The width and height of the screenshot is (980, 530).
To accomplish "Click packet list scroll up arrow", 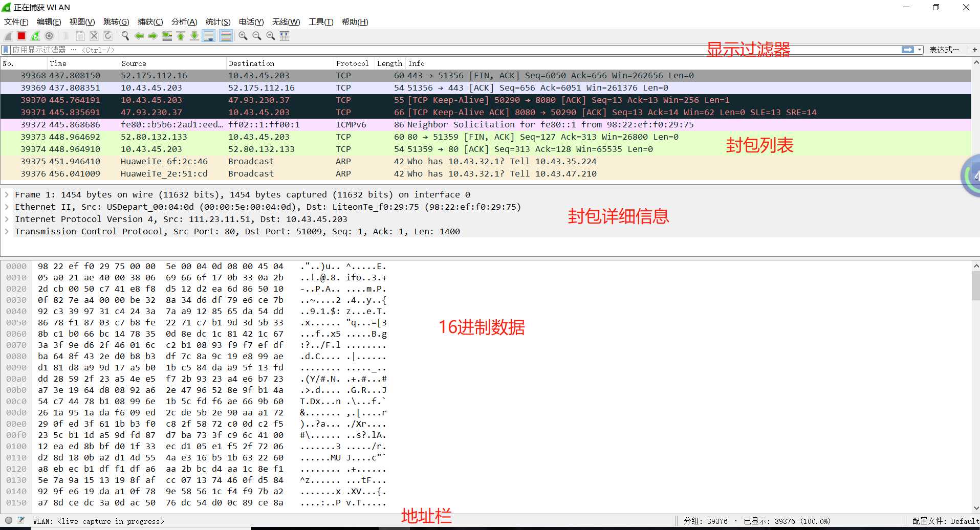I will [975, 62].
